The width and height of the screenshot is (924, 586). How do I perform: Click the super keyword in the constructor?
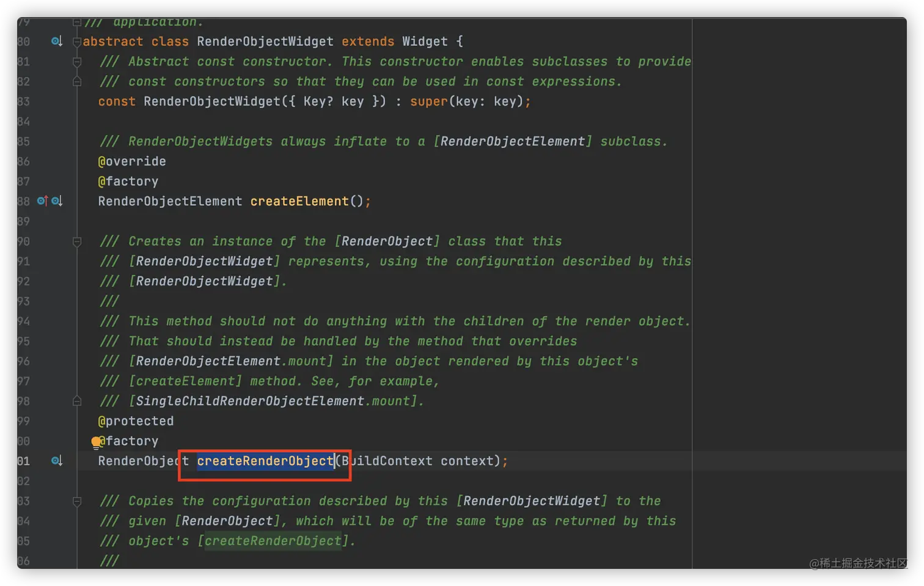(429, 101)
